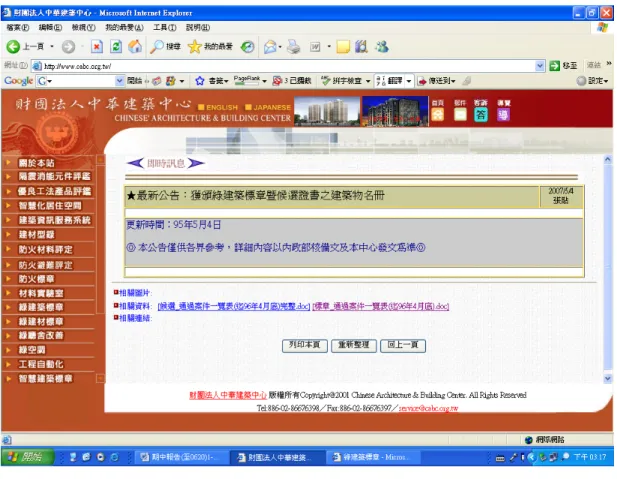Click the service@cabc.org.tw email link

(428, 408)
